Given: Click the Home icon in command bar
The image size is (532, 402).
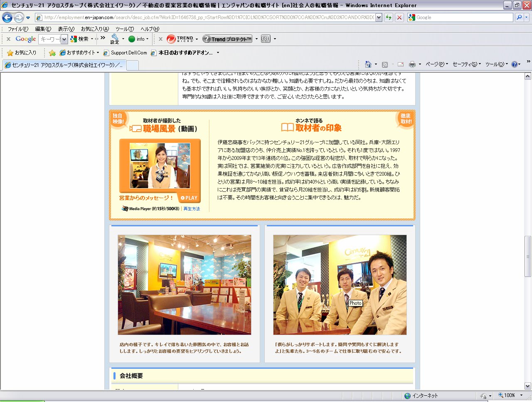Looking at the screenshot, I should click(x=368, y=64).
